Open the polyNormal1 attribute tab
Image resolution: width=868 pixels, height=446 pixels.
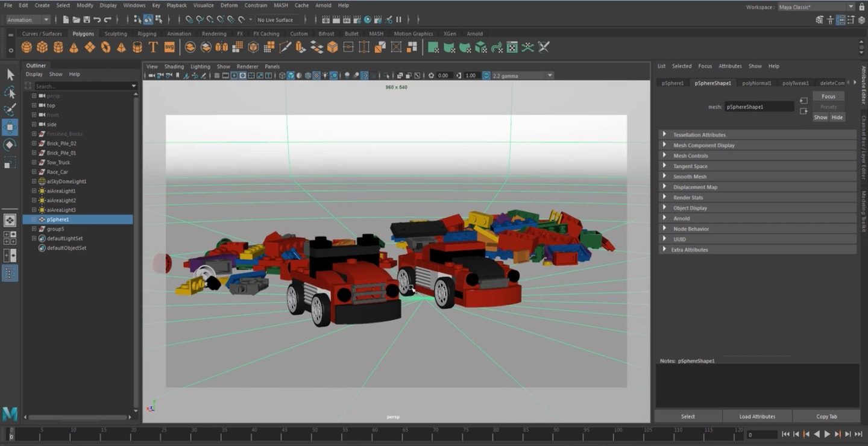click(x=756, y=83)
